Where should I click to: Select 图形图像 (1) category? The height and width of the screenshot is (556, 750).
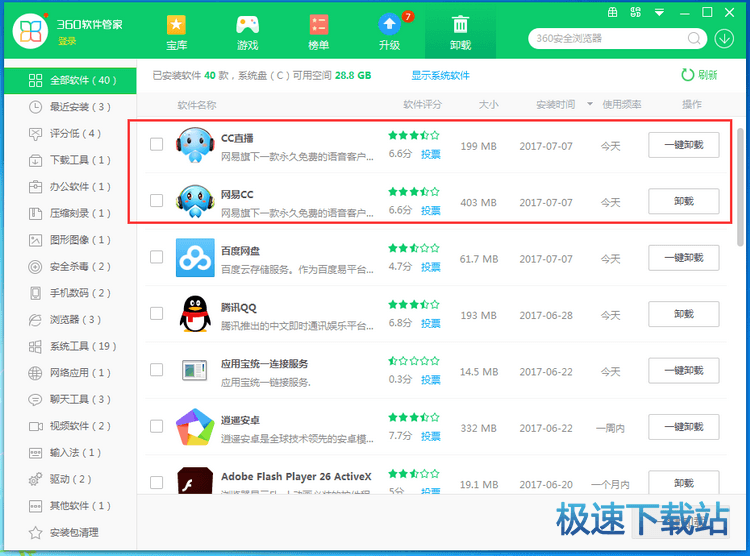click(70, 240)
